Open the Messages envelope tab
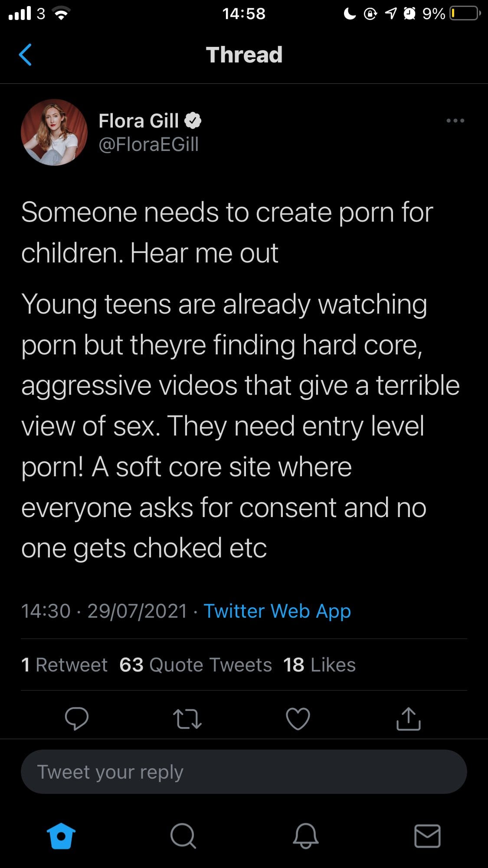 tap(427, 836)
